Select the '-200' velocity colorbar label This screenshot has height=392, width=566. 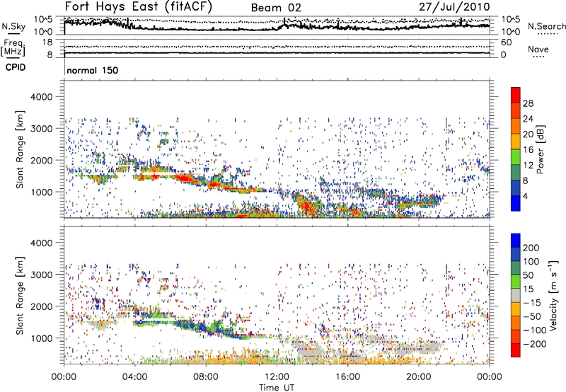coord(535,344)
